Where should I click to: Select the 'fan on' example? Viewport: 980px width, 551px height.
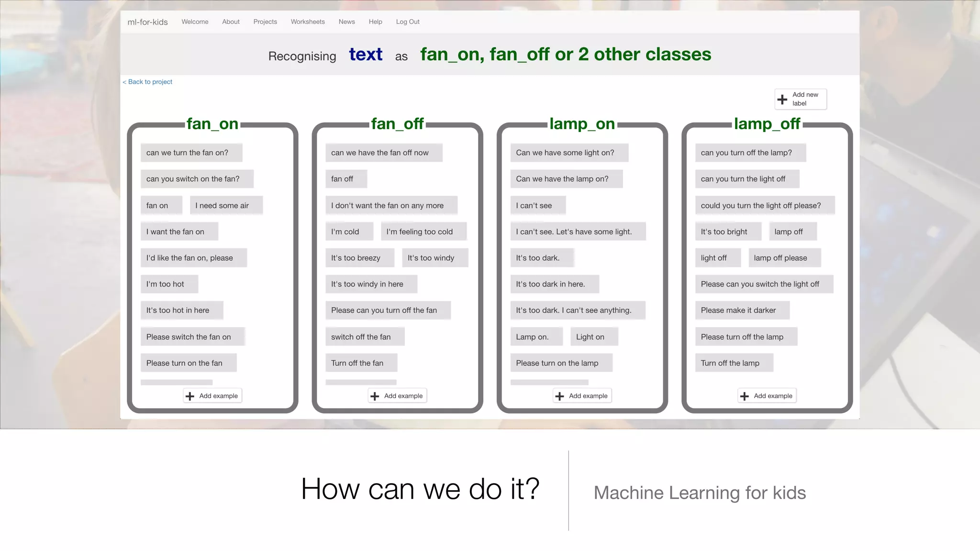tap(161, 205)
